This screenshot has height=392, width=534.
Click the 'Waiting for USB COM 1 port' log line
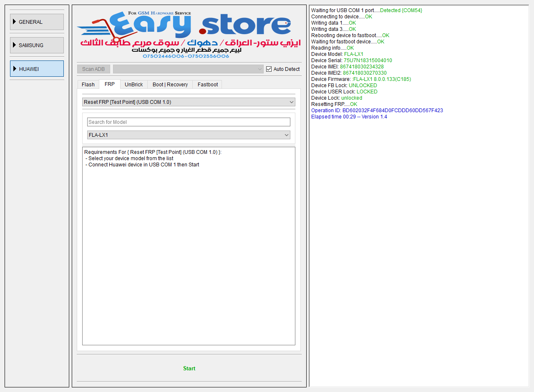pyautogui.click(x=367, y=10)
